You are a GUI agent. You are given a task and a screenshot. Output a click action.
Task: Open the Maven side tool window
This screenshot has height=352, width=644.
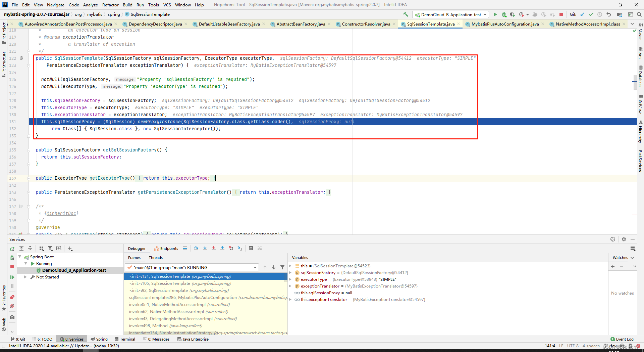click(x=640, y=31)
